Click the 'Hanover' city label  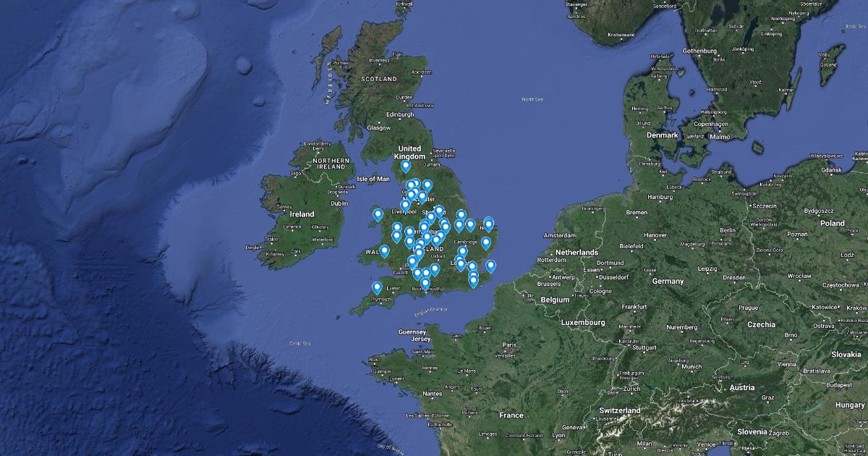[x=655, y=235]
